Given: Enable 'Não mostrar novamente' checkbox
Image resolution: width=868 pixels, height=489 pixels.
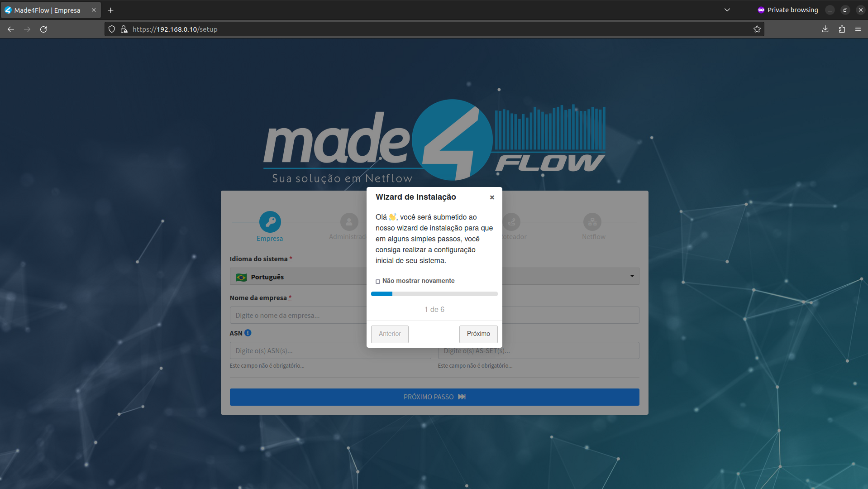Looking at the screenshot, I should [378, 282].
